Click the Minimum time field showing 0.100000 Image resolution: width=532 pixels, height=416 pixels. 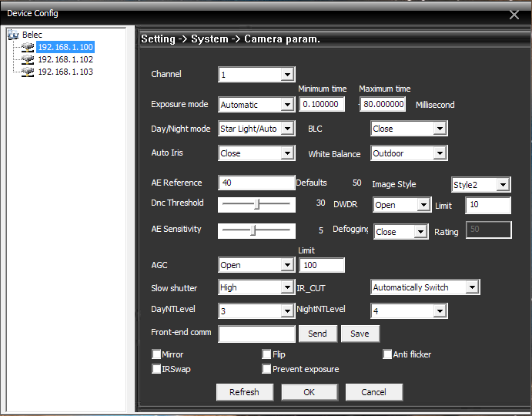322,104
